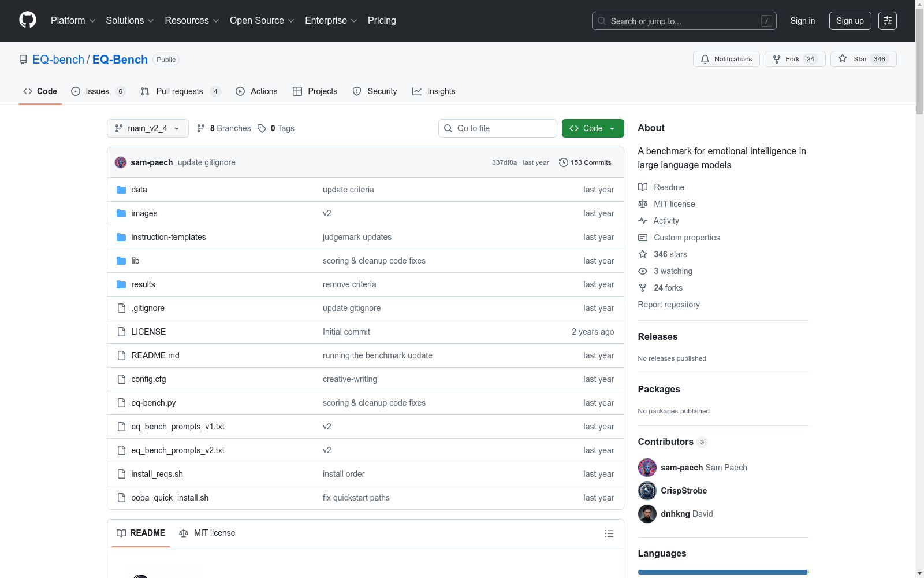Expand the Open Source menu

click(262, 21)
